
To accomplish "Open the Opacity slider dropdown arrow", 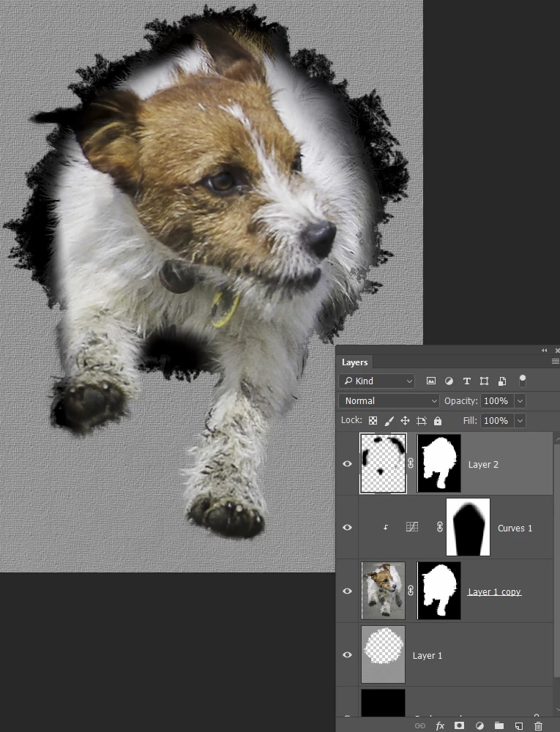I will (x=520, y=400).
